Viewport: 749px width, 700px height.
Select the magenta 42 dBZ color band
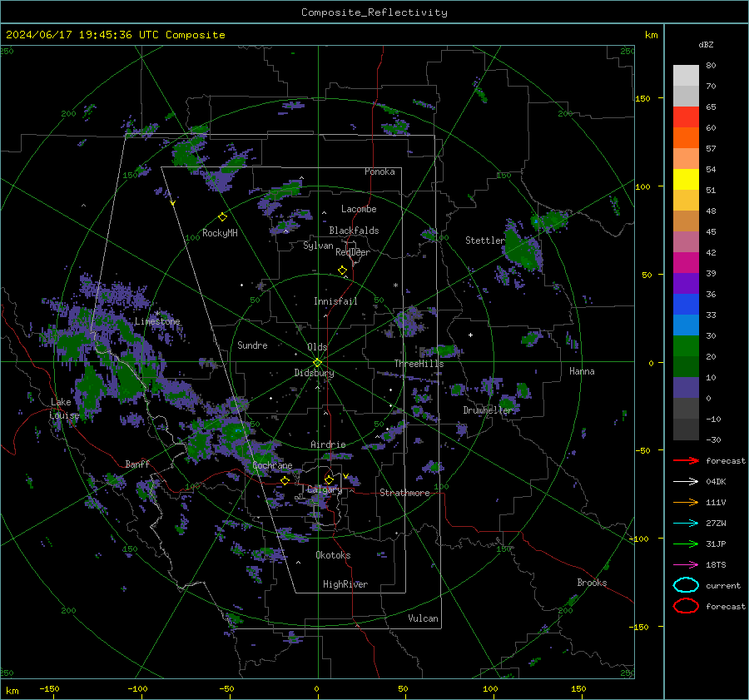[x=686, y=262]
